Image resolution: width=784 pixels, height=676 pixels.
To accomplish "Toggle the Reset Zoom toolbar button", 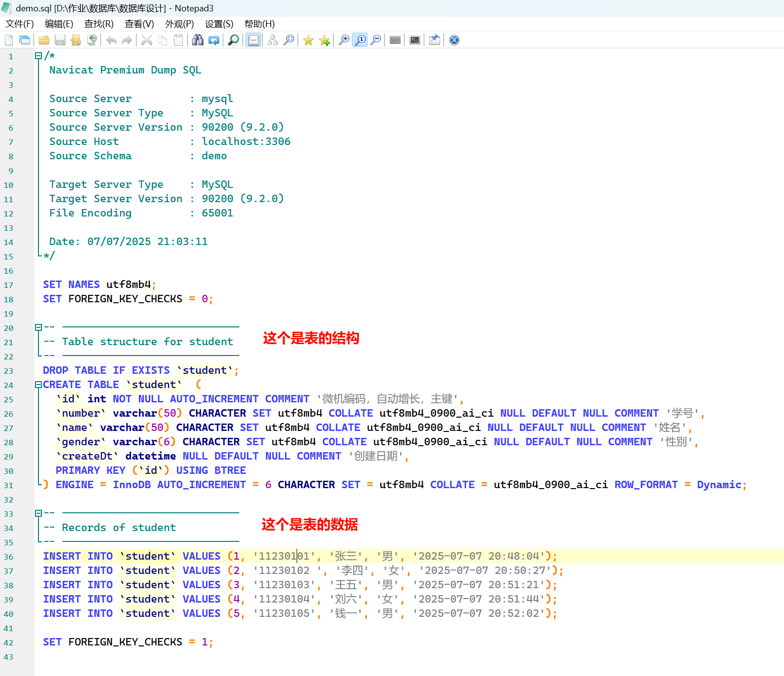I will coord(360,40).
